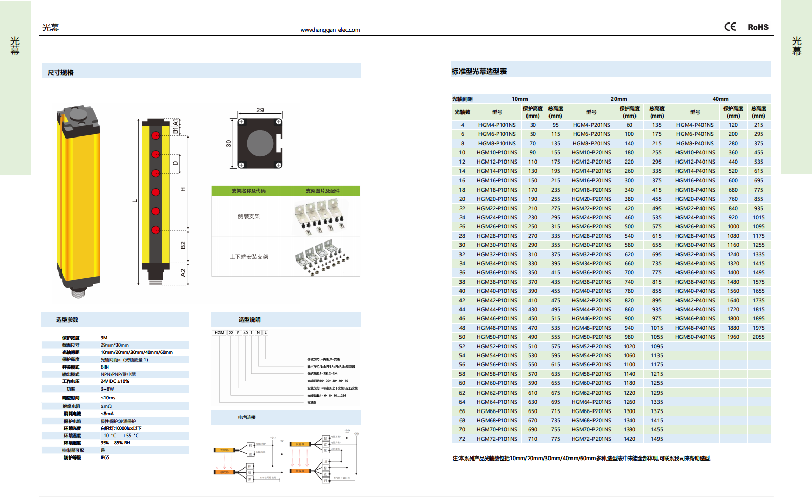Select the 选型说明 section heading
812x504 pixels.
(x=250, y=319)
